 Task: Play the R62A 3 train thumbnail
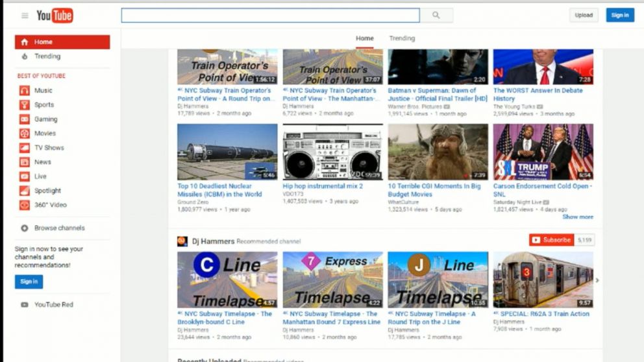(x=543, y=280)
